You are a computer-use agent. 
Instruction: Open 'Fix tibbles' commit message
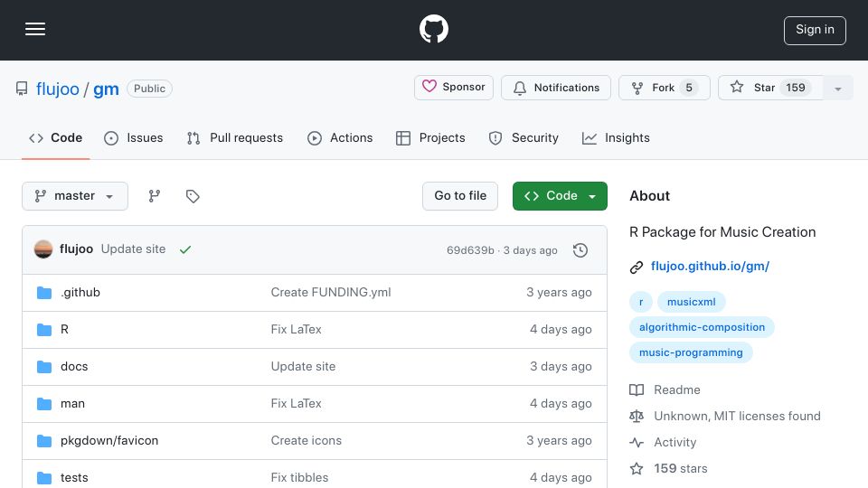coord(299,477)
